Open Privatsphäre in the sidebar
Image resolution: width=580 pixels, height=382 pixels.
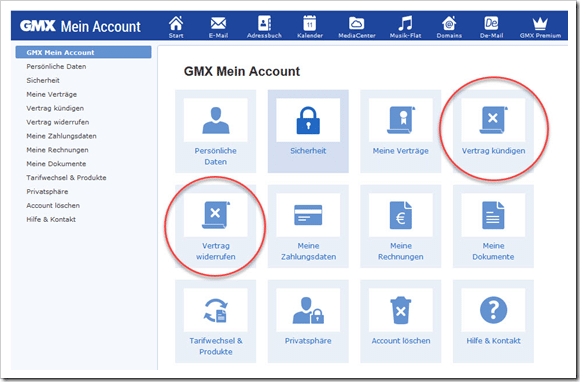pyautogui.click(x=47, y=192)
